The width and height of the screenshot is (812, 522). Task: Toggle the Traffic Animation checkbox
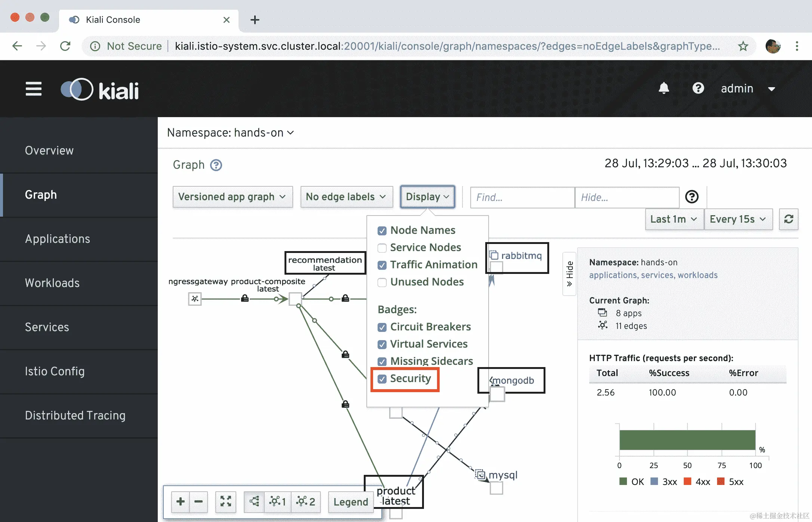382,265
